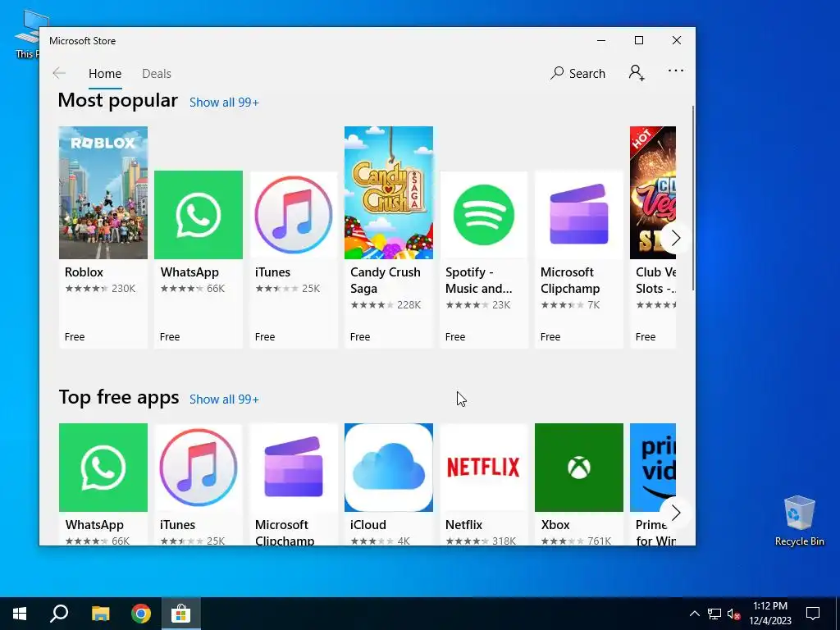The height and width of the screenshot is (630, 840).
Task: Show all 99+ Most popular apps
Action: coord(224,103)
